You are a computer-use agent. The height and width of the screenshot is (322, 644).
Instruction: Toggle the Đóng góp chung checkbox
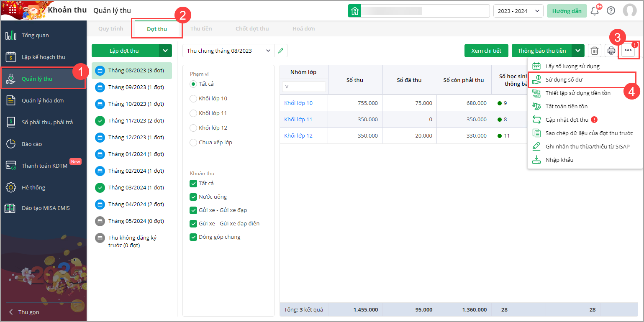[193, 237]
